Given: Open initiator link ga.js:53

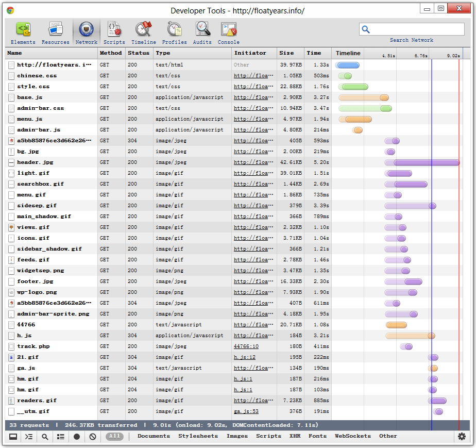Looking at the screenshot, I should (246, 411).
